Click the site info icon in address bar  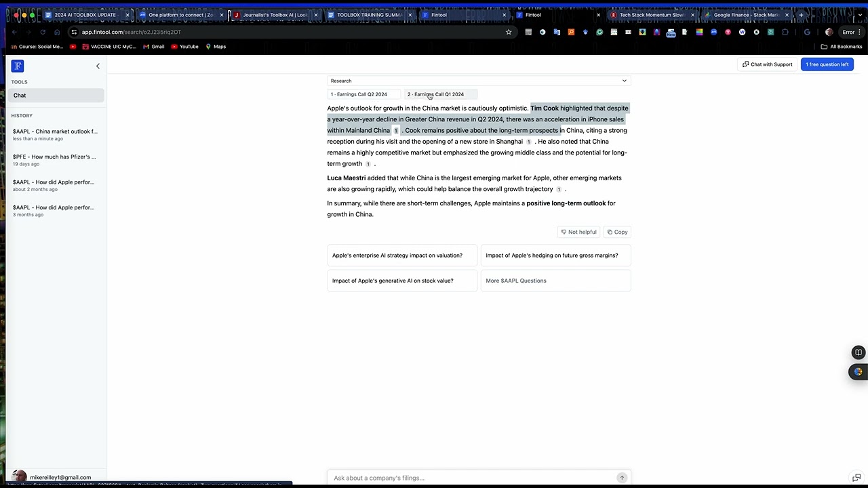(x=73, y=32)
